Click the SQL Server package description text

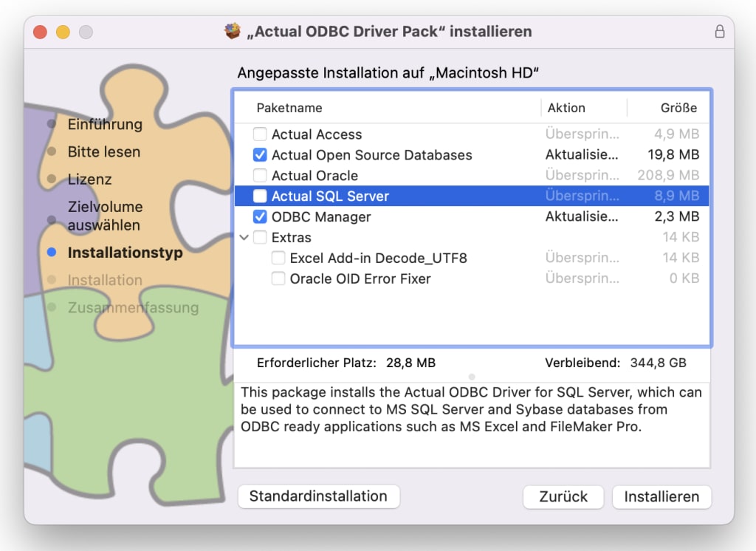point(471,409)
